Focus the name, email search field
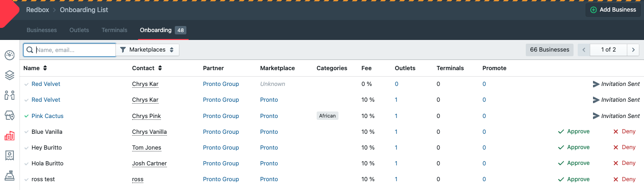Screen dimensions: 644x190 pos(74,50)
